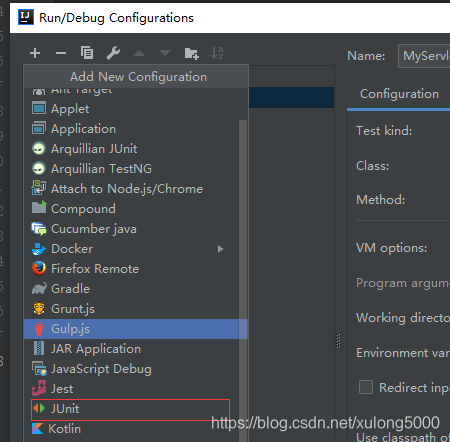
Task: Select Firefox Remote entry
Action: tap(131, 269)
